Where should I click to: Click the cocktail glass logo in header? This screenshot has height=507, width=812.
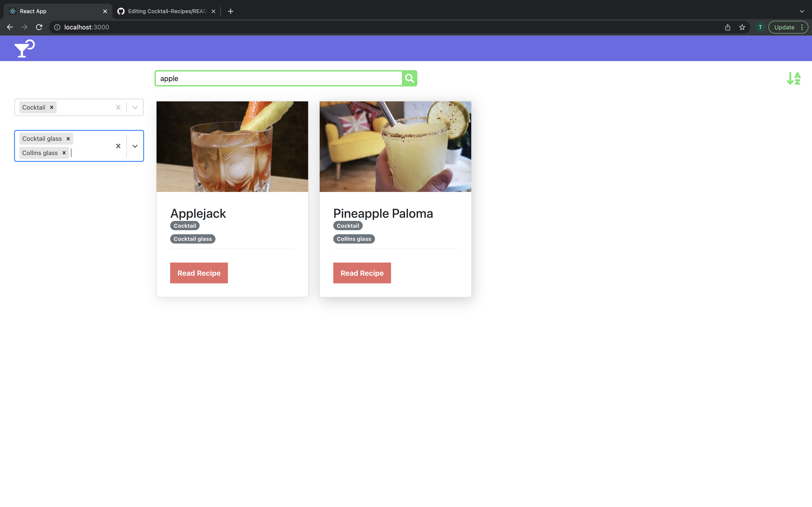tap(24, 49)
